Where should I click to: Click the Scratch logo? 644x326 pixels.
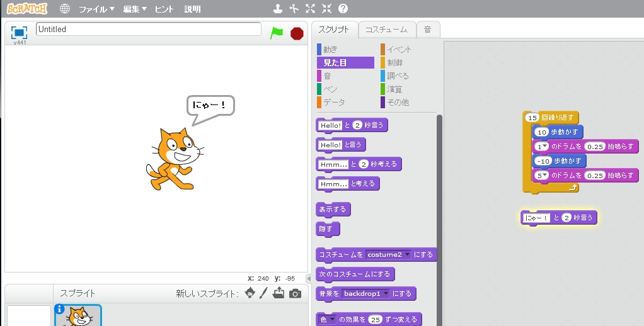[x=27, y=9]
